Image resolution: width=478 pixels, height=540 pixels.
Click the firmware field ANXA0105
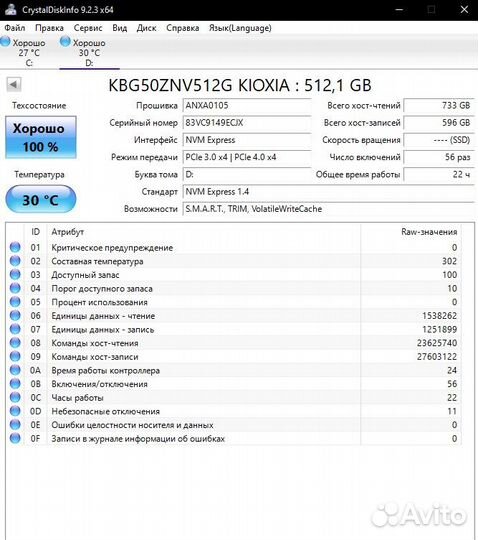[247, 105]
